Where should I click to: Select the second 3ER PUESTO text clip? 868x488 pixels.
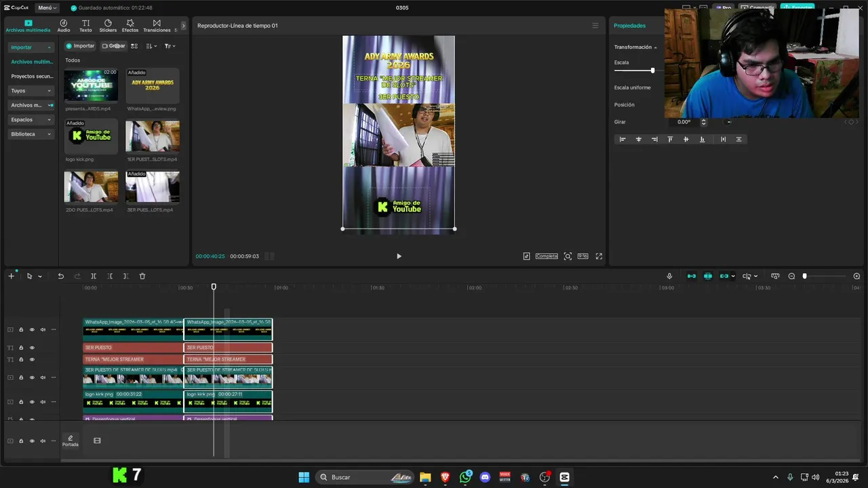[228, 348]
